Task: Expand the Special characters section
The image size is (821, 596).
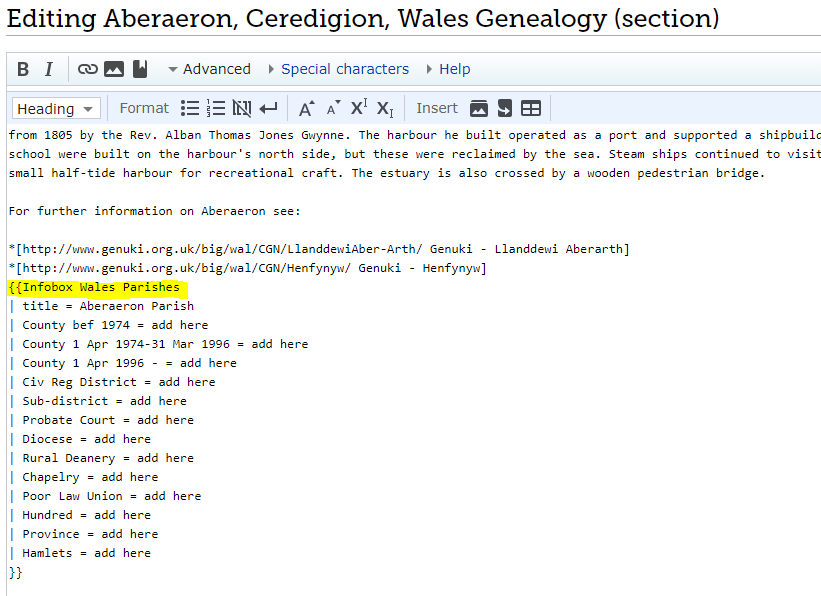Action: pos(344,69)
